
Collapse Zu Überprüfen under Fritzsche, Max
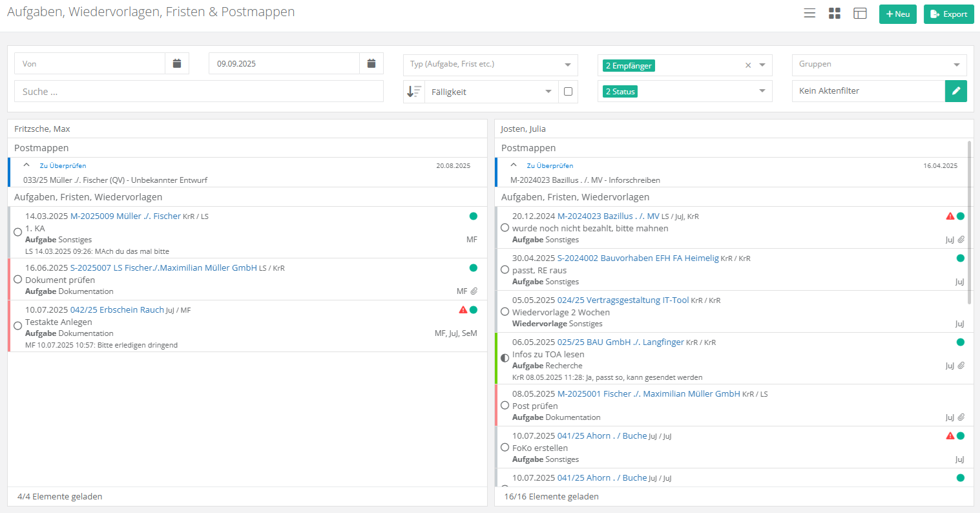(x=26, y=165)
